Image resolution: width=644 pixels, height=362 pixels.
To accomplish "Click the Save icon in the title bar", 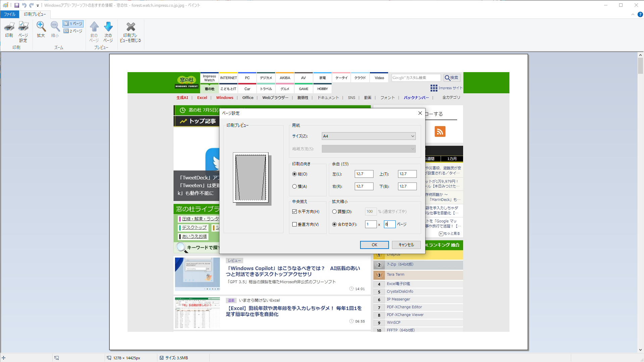I will coord(17,5).
